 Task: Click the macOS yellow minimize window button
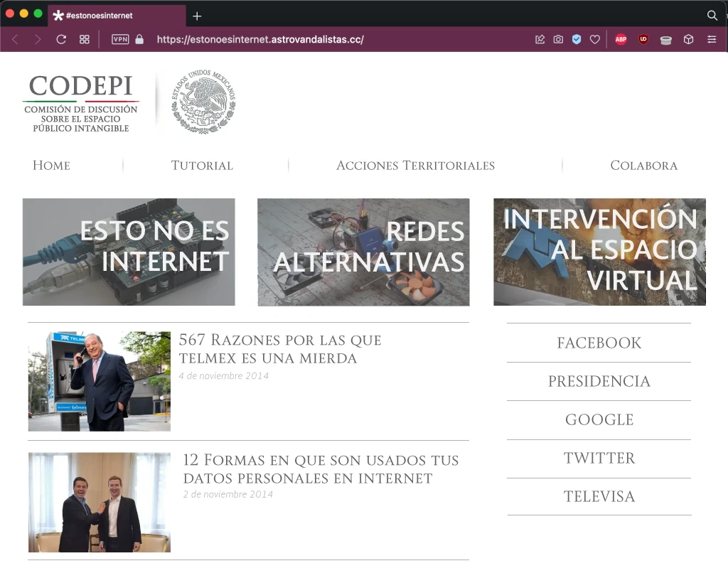pyautogui.click(x=23, y=14)
